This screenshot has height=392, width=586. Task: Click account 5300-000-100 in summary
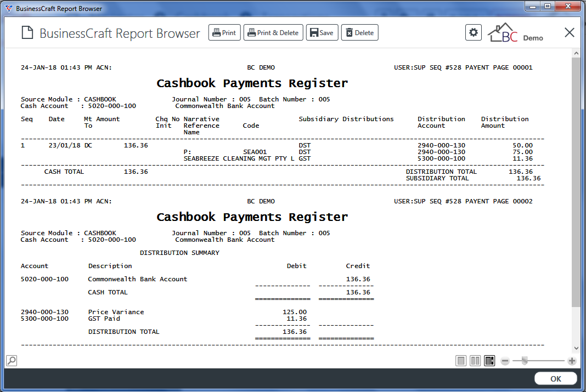pos(44,319)
